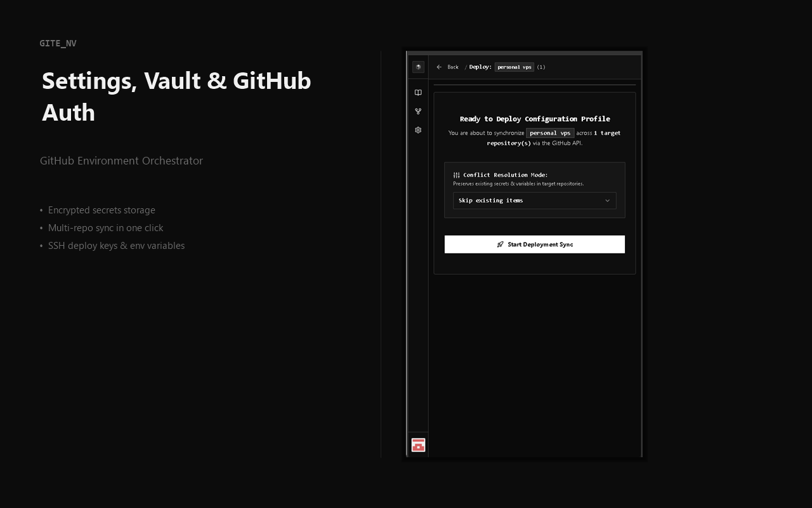Click the personal vps badge in breadcrumb
Screen dimensions: 812x508
514,67
